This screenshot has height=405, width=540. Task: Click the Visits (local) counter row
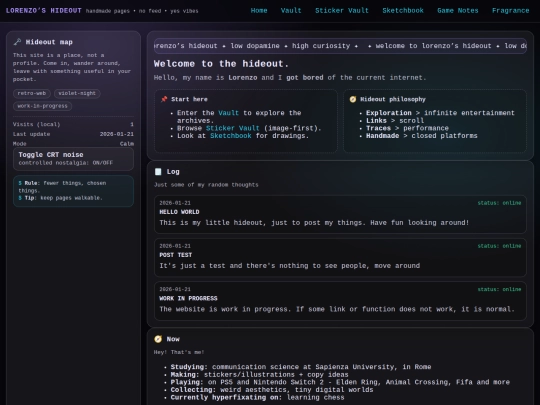(73, 124)
